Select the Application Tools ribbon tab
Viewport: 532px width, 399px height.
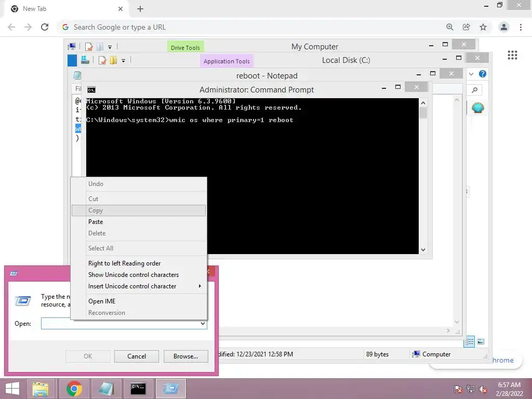tap(227, 61)
